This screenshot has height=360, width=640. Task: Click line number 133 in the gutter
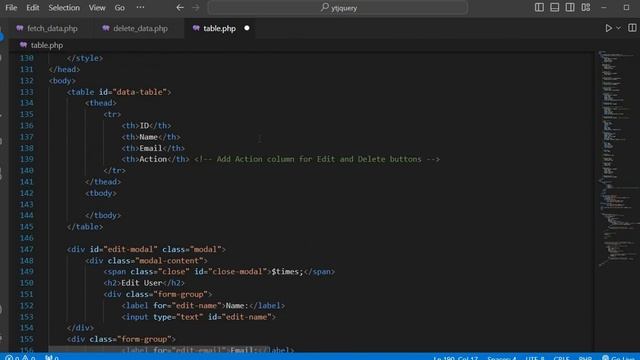pos(27,92)
